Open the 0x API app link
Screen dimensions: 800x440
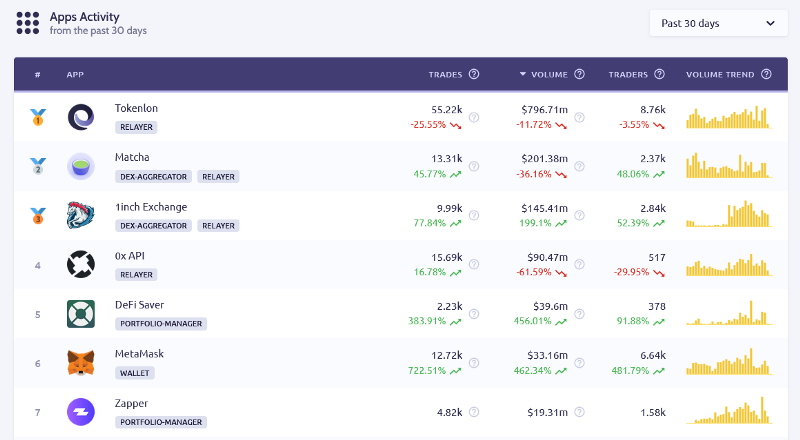pyautogui.click(x=130, y=256)
